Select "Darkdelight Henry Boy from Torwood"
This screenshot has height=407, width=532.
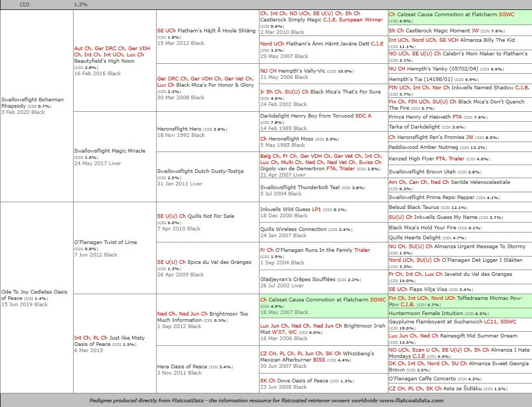click(307, 116)
